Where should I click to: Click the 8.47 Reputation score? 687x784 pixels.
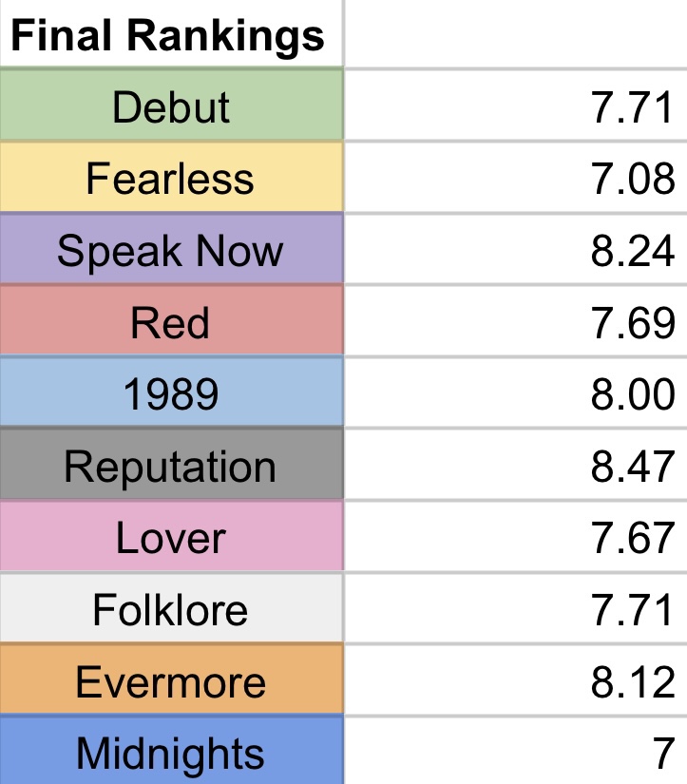click(516, 467)
